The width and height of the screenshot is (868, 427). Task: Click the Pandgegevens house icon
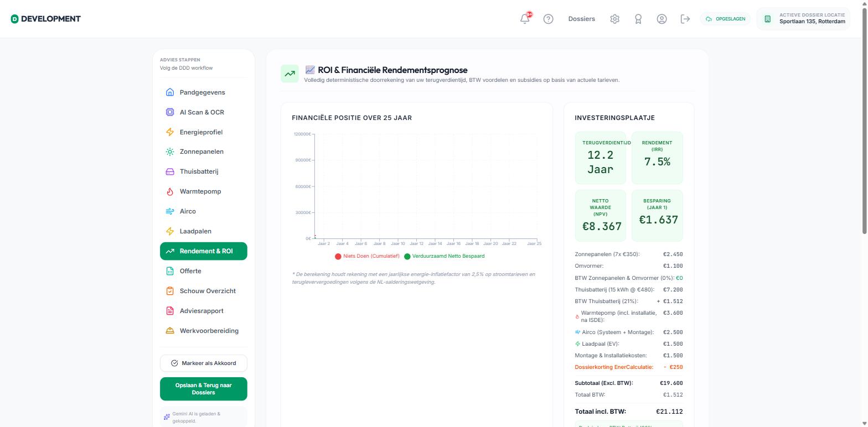[170, 92]
